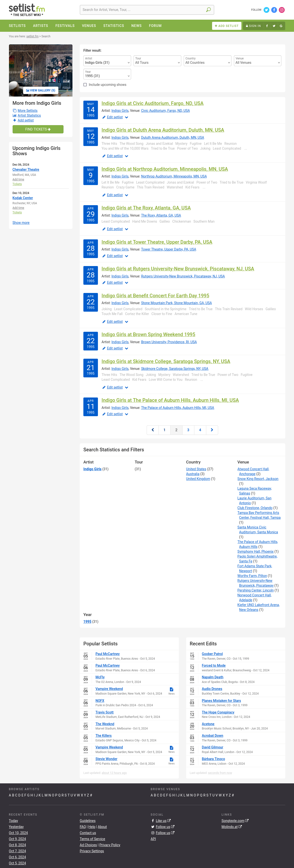The height and width of the screenshot is (868, 294).
Task: Open Privacy Settings footer link
Action: (92, 851)
